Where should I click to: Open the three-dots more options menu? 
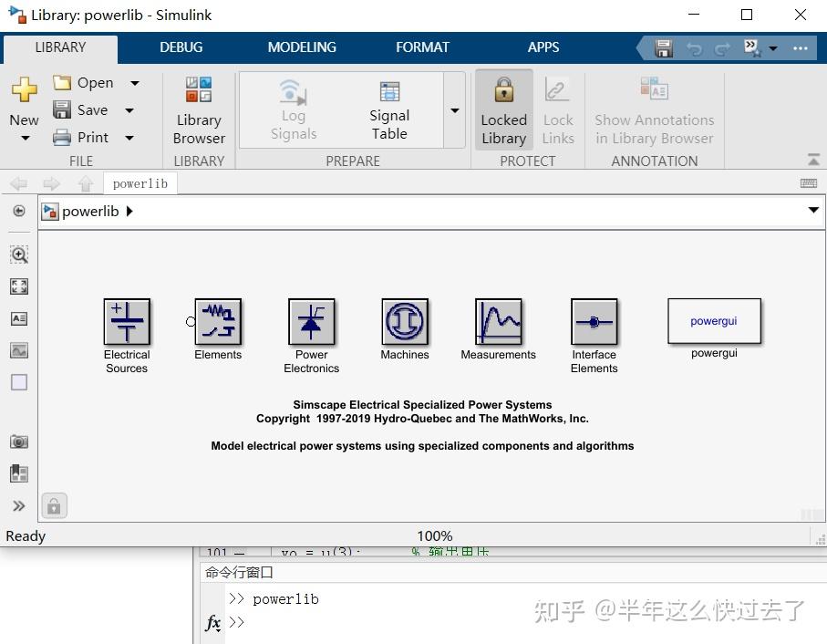coord(800,48)
